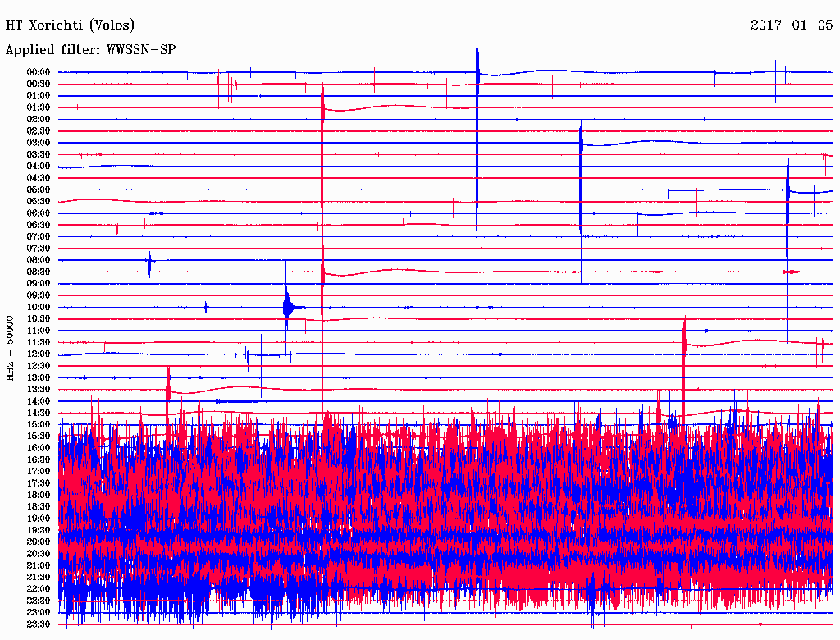The image size is (840, 640).
Task: Select the Applied filter WWSSN-SP text
Action: (90, 50)
